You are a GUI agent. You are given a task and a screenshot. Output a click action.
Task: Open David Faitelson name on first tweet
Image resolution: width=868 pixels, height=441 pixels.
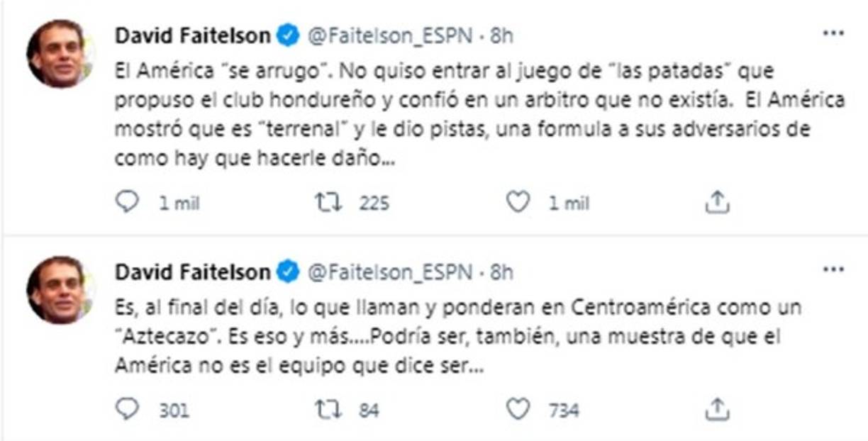(192, 35)
